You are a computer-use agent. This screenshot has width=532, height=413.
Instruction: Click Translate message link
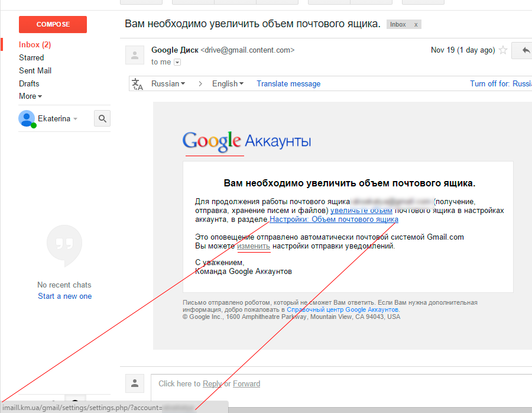point(288,83)
